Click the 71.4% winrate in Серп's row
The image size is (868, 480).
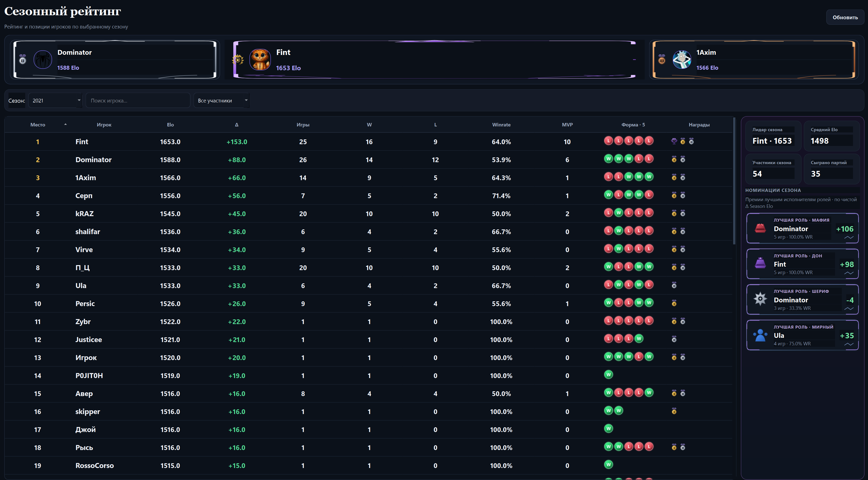[x=501, y=196]
